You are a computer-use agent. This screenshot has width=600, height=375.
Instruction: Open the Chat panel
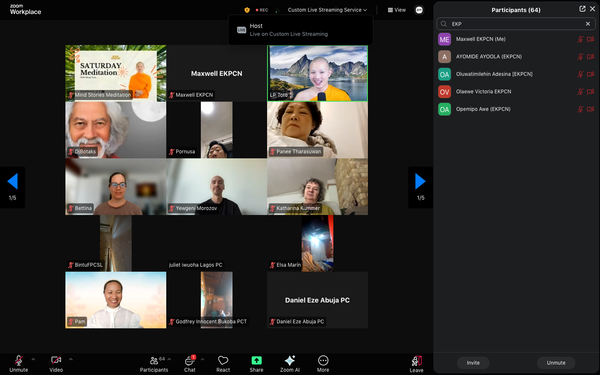[x=190, y=364]
